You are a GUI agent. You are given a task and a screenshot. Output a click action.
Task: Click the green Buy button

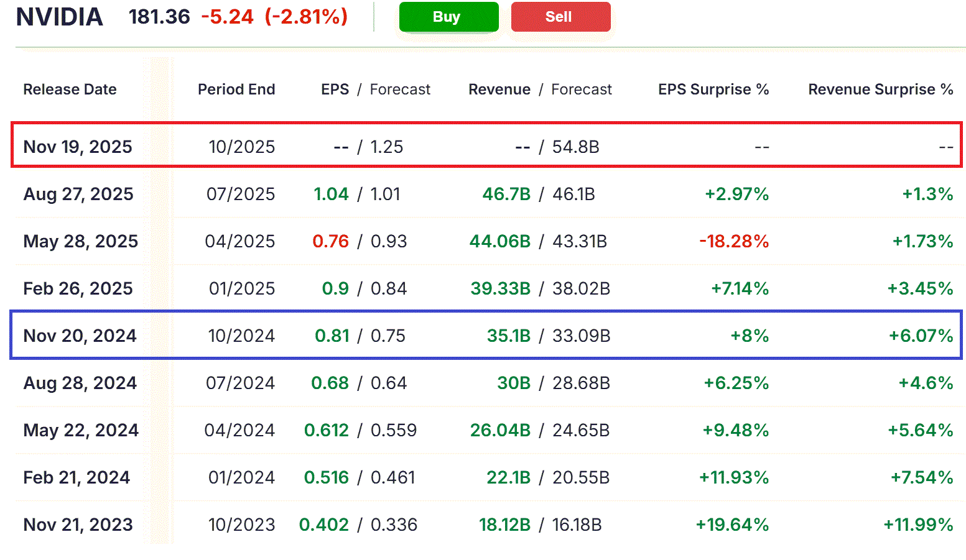click(x=448, y=17)
